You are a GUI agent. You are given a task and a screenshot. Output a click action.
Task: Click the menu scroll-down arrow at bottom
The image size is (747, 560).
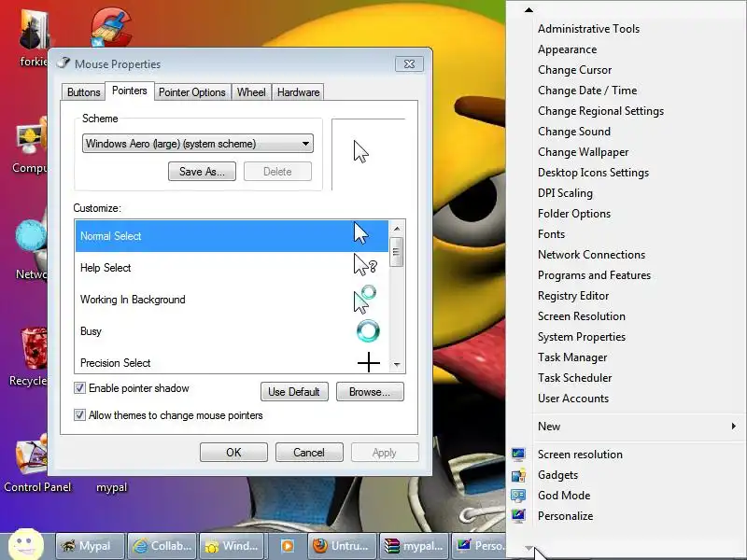coord(529,549)
